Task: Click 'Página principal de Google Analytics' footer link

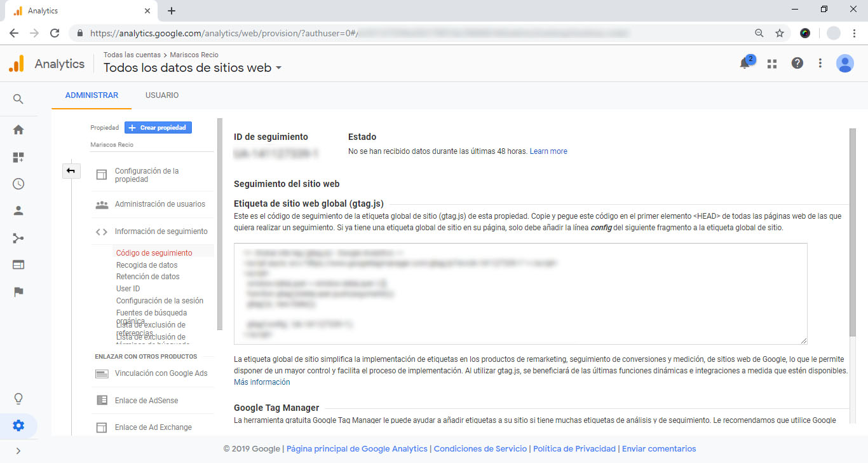Action: [x=357, y=449]
